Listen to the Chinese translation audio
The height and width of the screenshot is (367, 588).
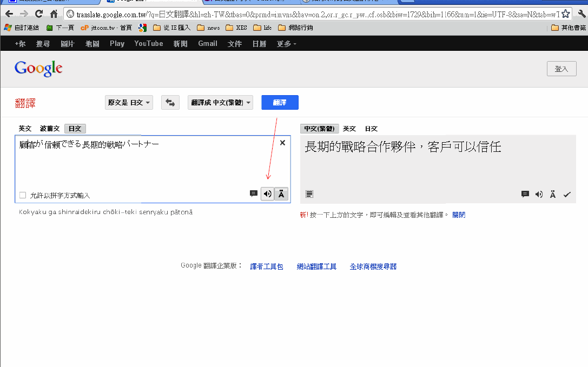[539, 194]
